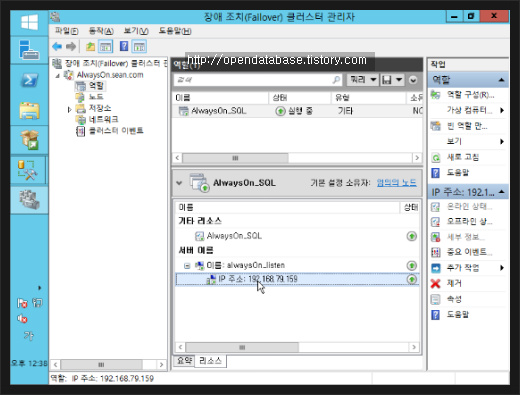Go forward with the toolbar forward arrow

click(71, 47)
